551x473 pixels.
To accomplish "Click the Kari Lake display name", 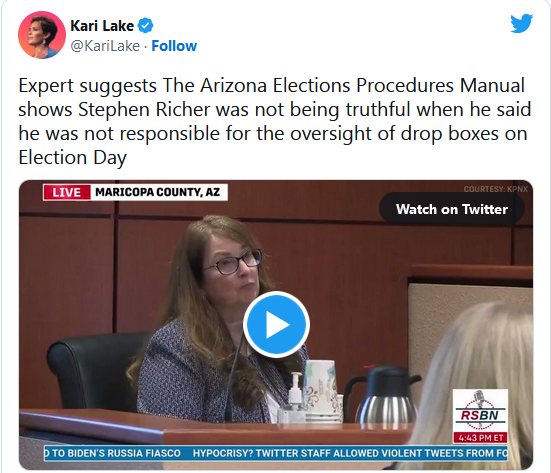I will 102,26.
